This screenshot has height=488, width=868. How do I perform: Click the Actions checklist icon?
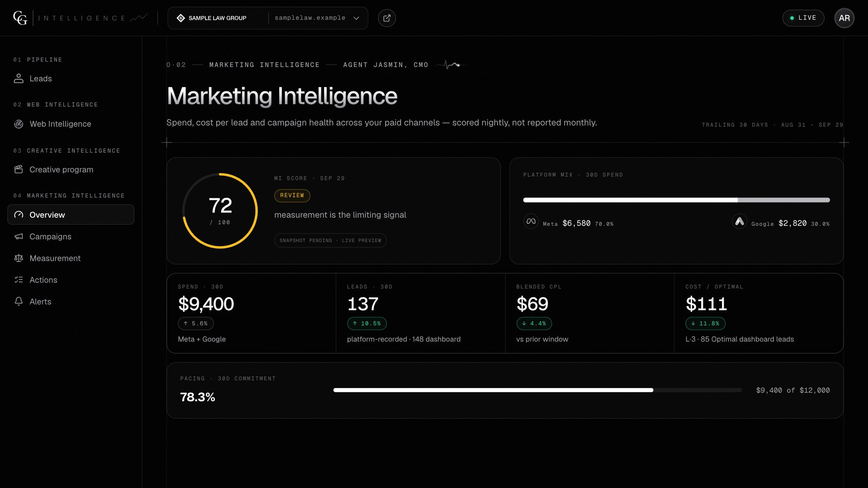coord(19,280)
